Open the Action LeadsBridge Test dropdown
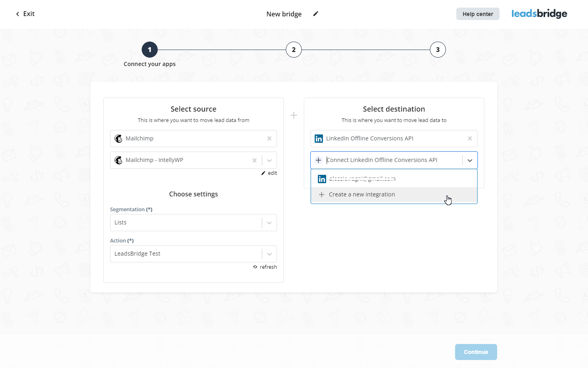588x368 pixels. pos(193,254)
